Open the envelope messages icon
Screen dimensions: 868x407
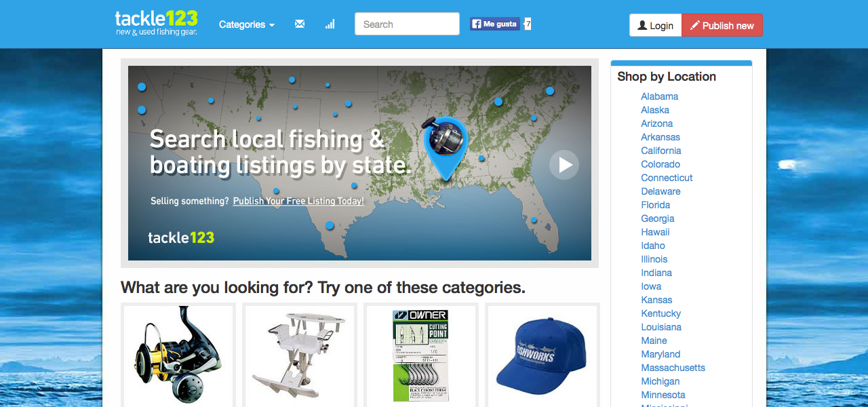[300, 24]
